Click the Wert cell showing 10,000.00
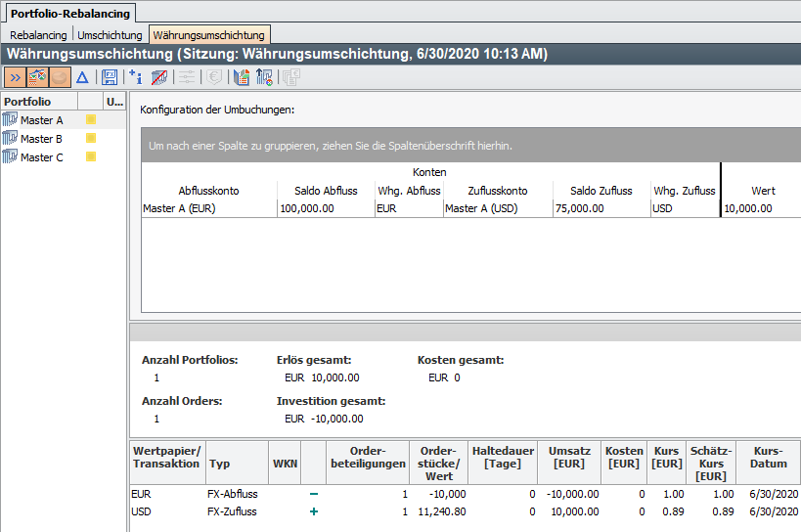The width and height of the screenshot is (801, 532). [748, 208]
